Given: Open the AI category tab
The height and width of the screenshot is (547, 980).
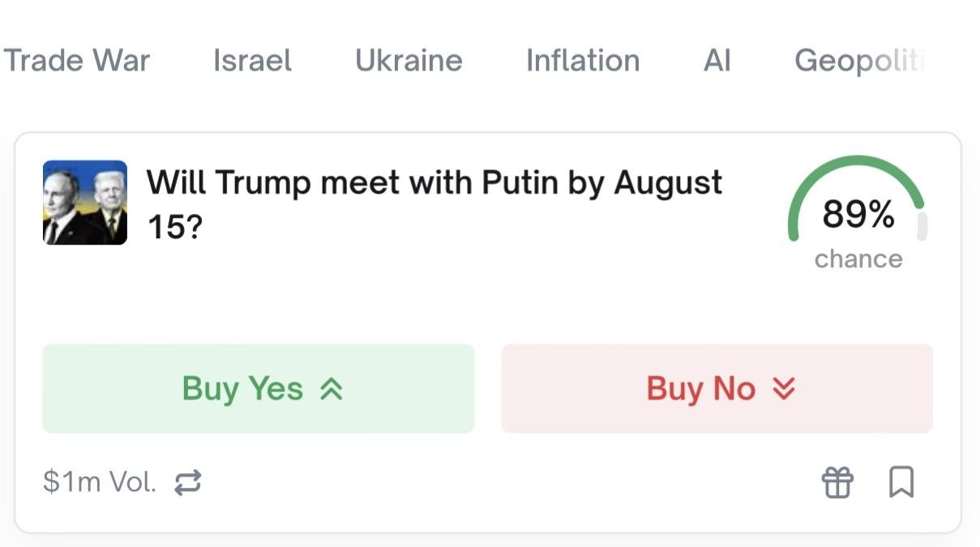Looking at the screenshot, I should (x=717, y=61).
